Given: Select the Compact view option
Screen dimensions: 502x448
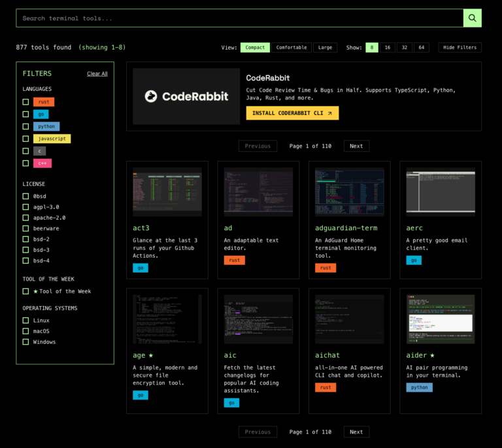Looking at the screenshot, I should click(x=255, y=47).
